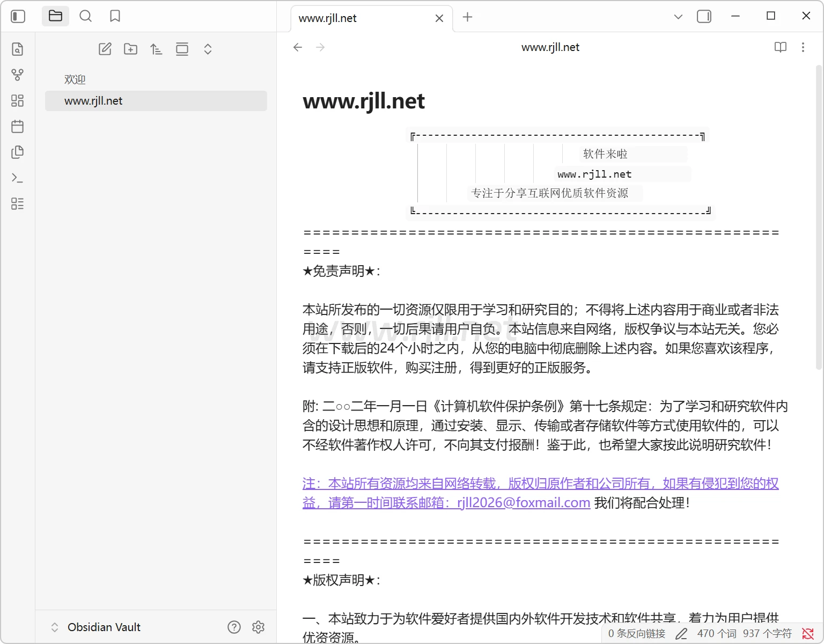824x644 pixels.
Task: Open the tab list dropdown arrow
Action: [x=678, y=17]
